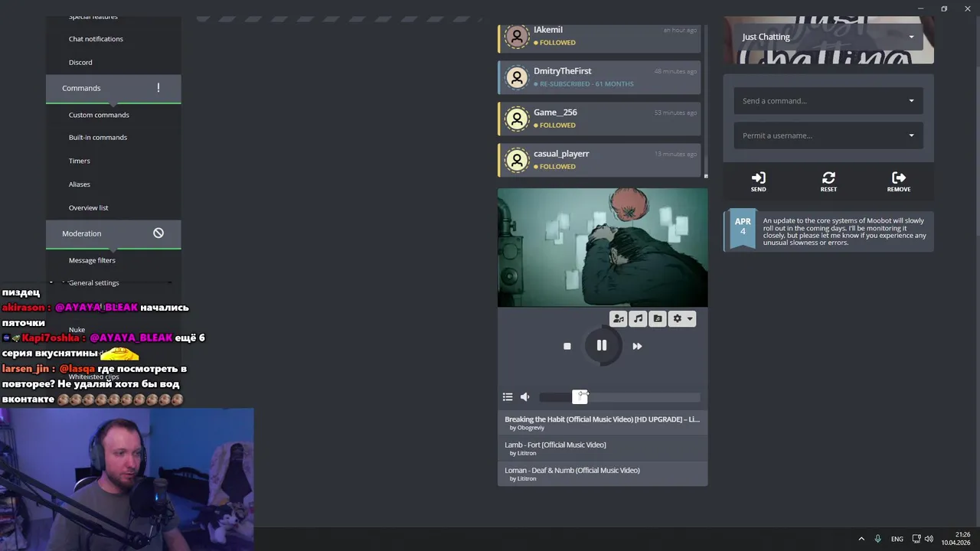The height and width of the screenshot is (551, 980).
Task: Click DmitryTheFirst's avatar icon
Action: tap(518, 77)
